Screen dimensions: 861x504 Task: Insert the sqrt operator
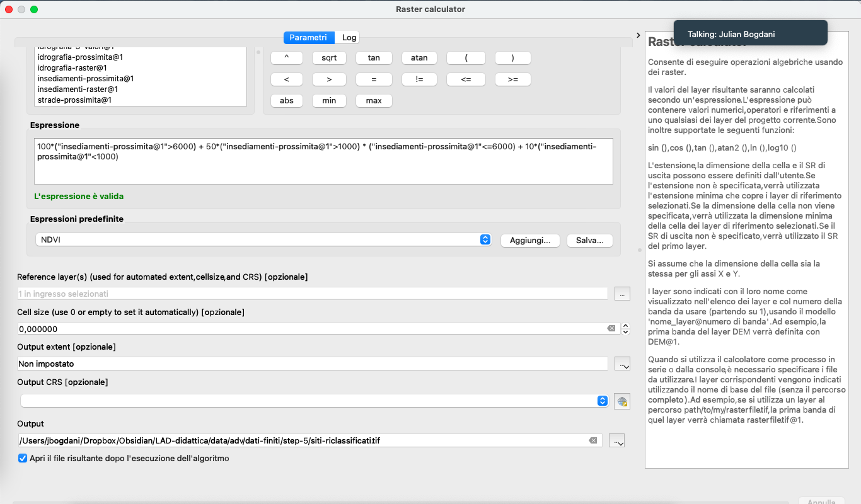329,58
